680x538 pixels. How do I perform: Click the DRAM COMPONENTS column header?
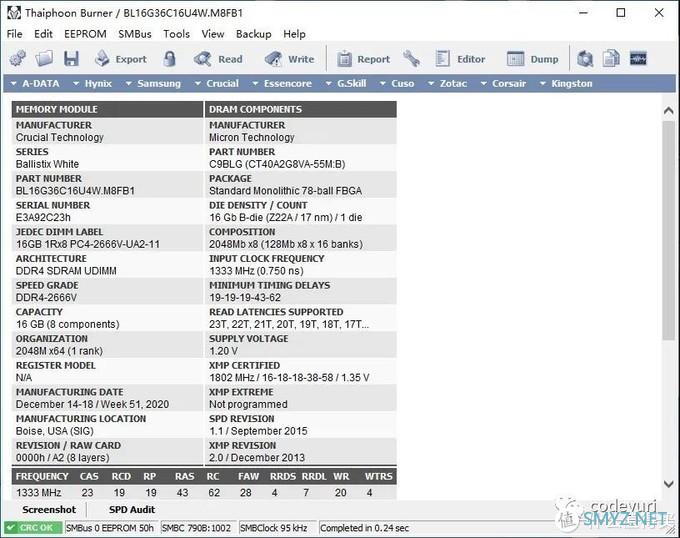pos(301,109)
